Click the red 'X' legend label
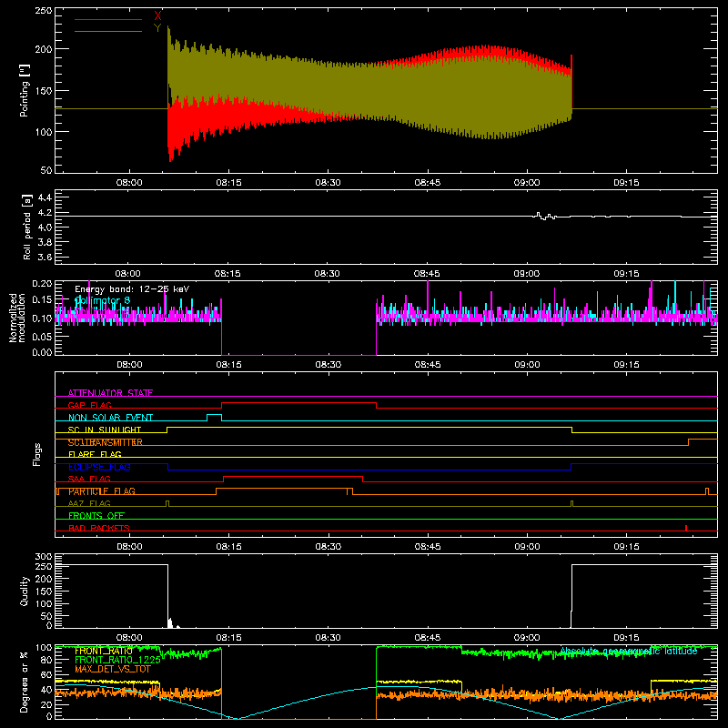This screenshot has width=728, height=728. pos(157,15)
